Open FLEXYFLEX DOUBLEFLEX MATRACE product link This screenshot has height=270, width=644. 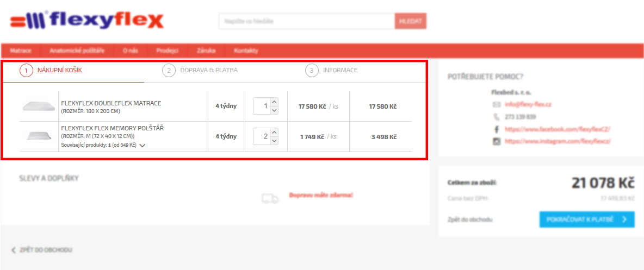pyautogui.click(x=112, y=103)
